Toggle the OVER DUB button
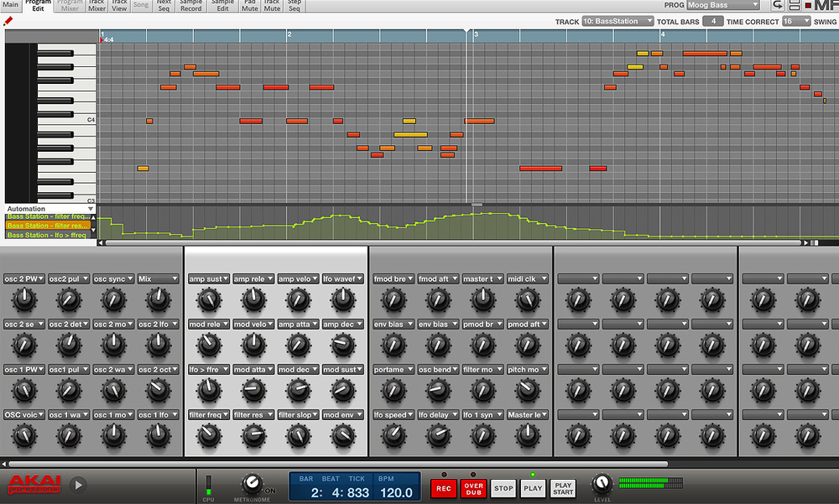Image resolution: width=839 pixels, height=504 pixels. pos(473,488)
